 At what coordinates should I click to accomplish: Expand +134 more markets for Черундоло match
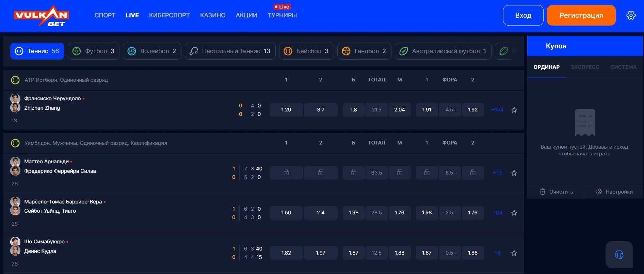497,110
